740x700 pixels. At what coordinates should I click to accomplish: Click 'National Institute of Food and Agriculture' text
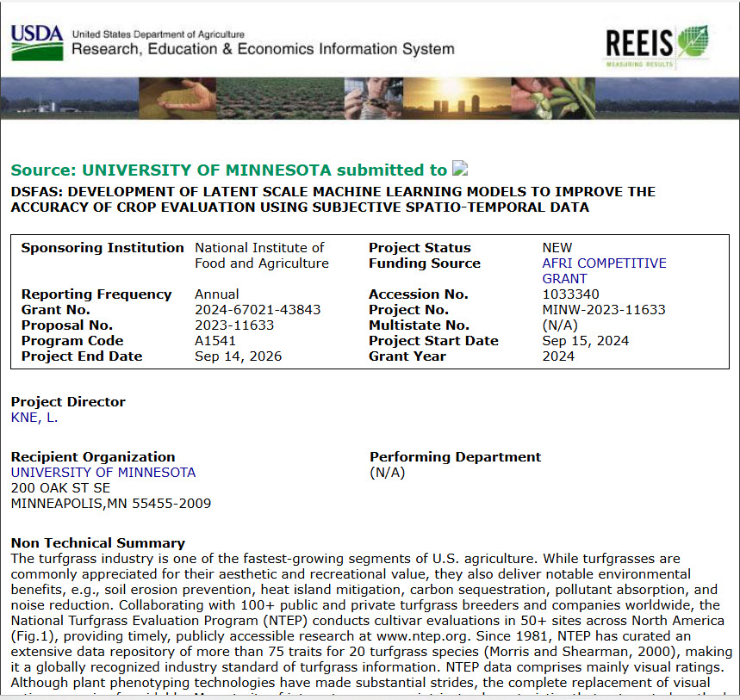coord(262,256)
